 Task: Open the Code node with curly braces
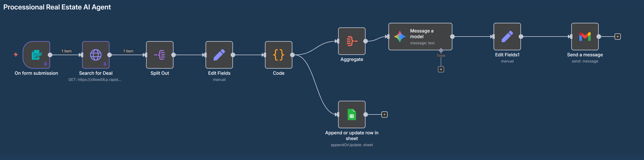point(278,55)
